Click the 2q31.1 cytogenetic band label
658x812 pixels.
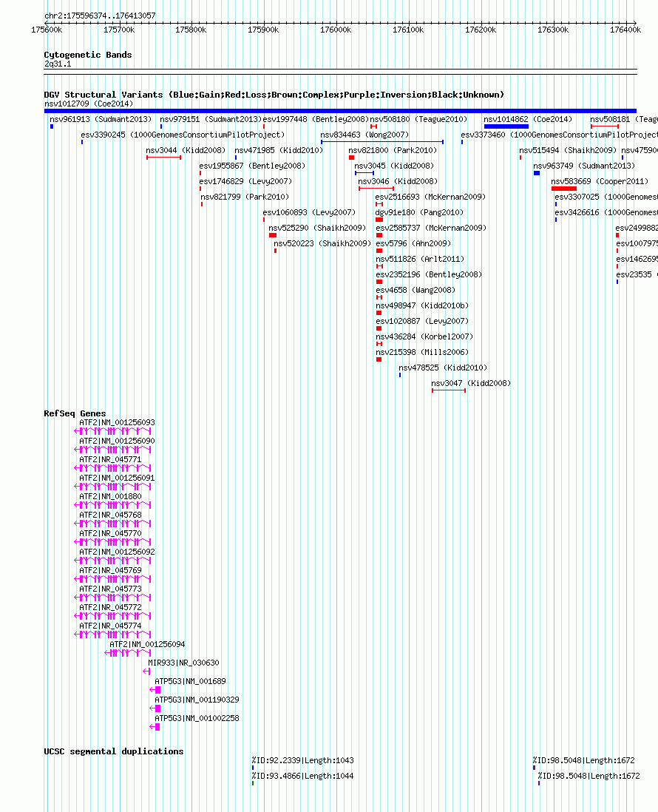tap(58, 64)
